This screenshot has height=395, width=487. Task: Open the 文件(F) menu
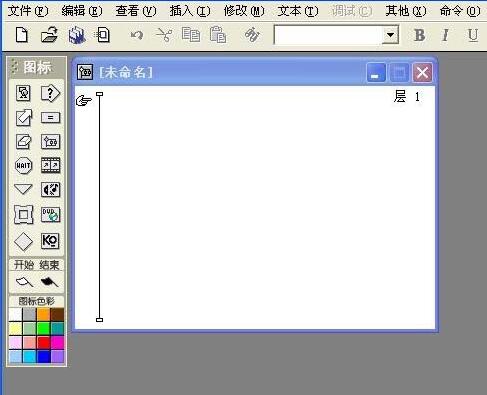(x=28, y=11)
